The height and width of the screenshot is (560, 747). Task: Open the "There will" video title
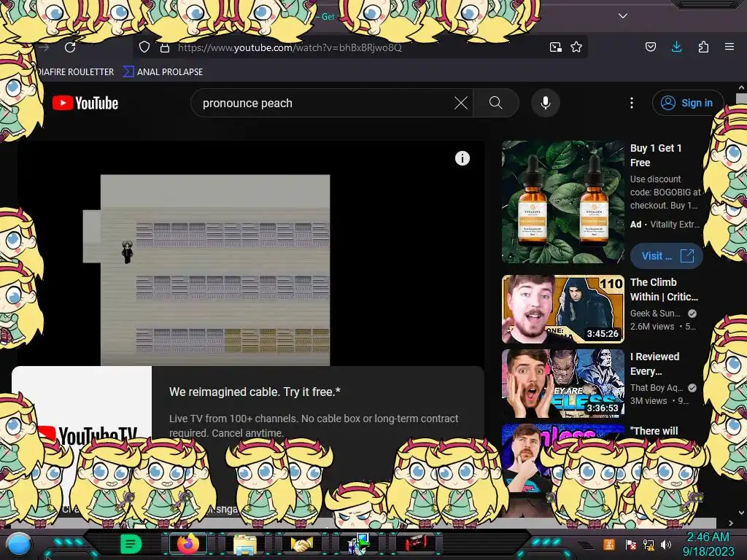point(654,431)
